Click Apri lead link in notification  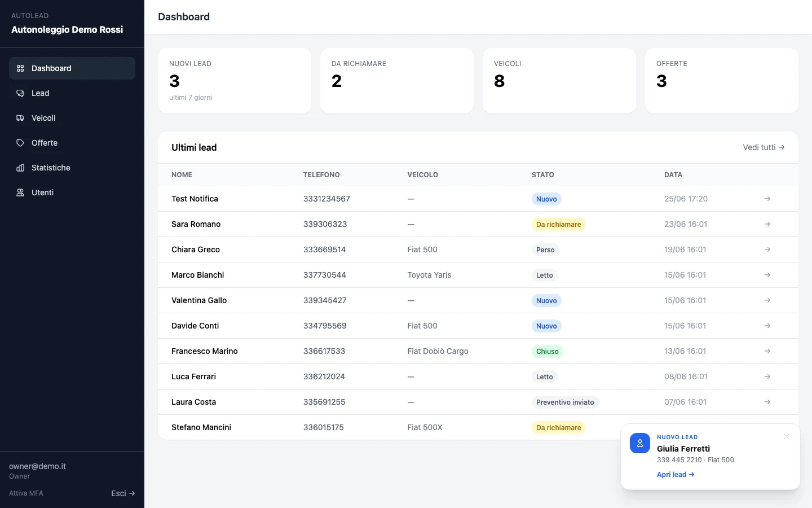click(676, 475)
